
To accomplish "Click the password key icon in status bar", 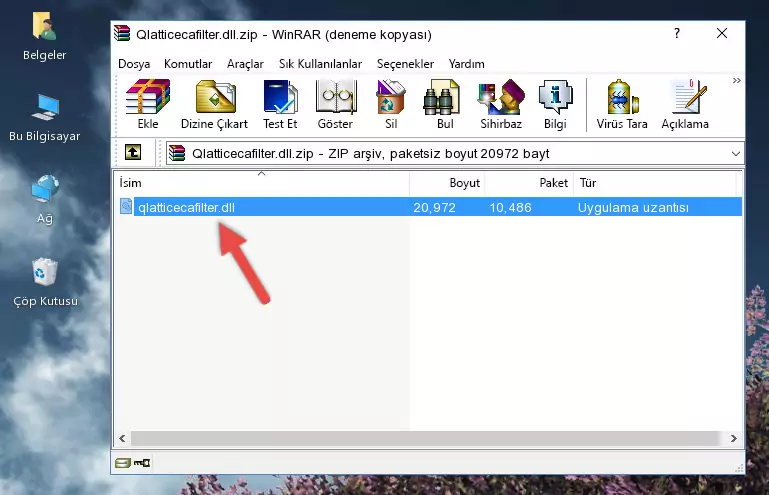I will click(142, 463).
